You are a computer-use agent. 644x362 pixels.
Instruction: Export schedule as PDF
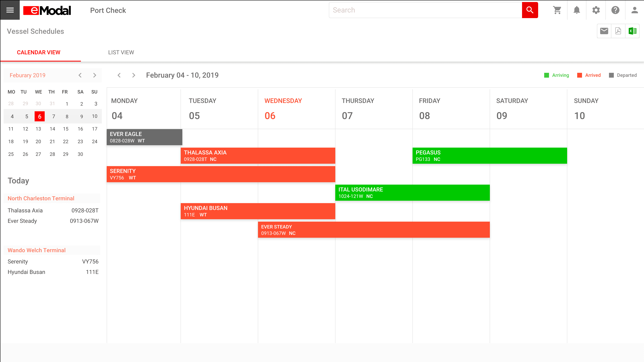(618, 31)
